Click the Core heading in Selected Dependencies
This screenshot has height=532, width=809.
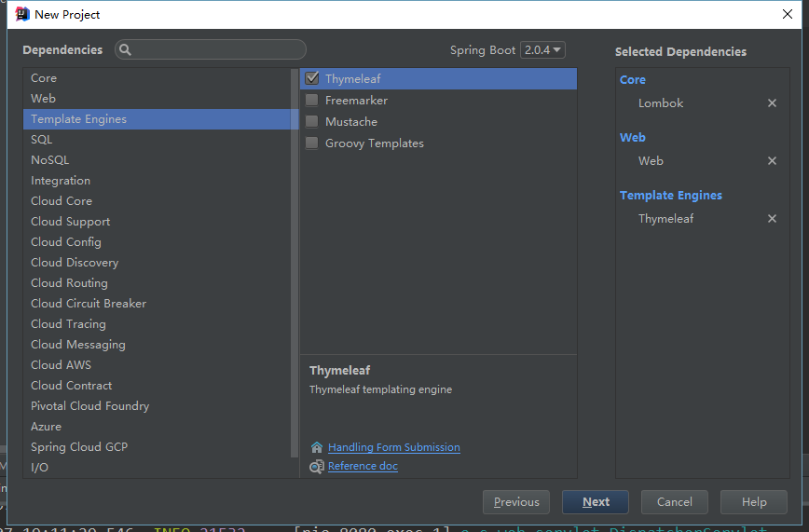tap(633, 80)
